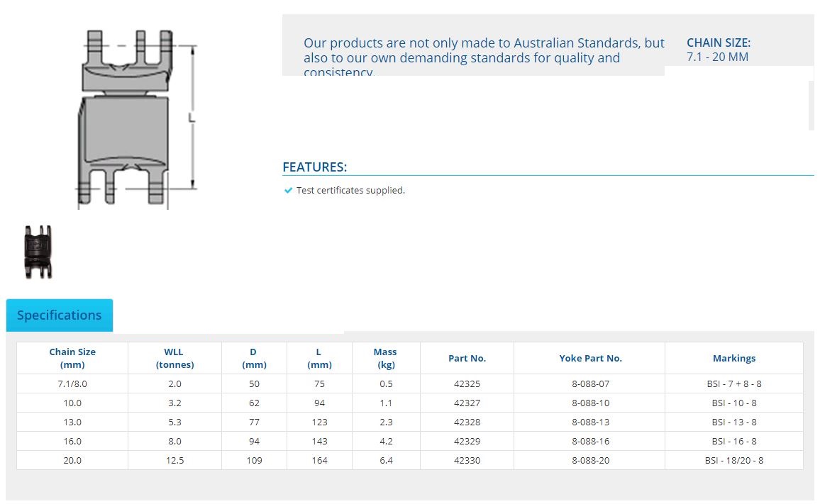
Task: Click mass value 0.5
Action: click(x=386, y=383)
